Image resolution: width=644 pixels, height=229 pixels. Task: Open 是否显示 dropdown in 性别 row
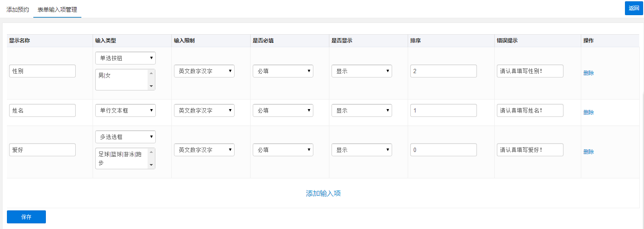[362, 71]
